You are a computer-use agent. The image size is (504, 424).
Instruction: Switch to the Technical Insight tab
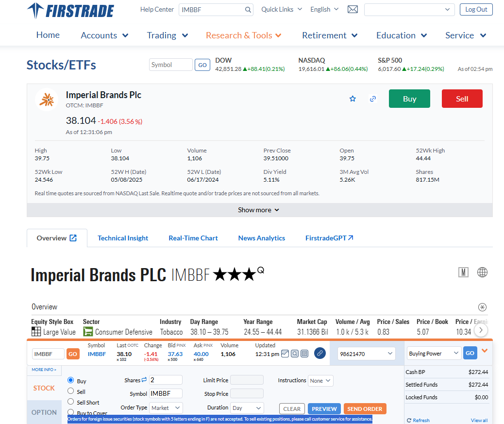tap(123, 238)
